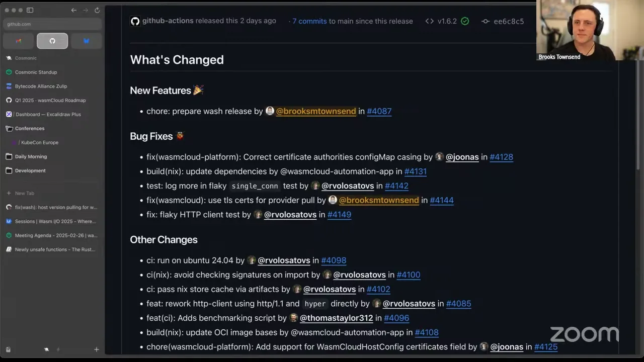Toggle the Arc sidebar visibility icon

(x=30, y=10)
